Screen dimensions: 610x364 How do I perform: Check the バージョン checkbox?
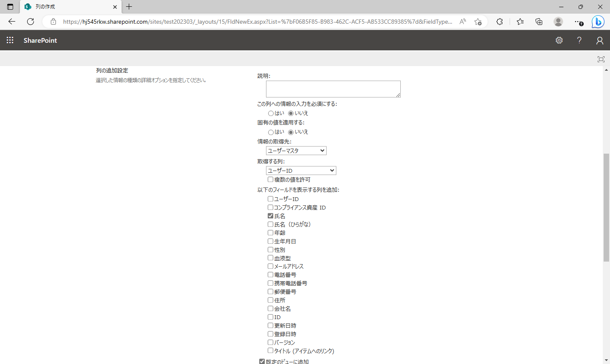pos(270,342)
